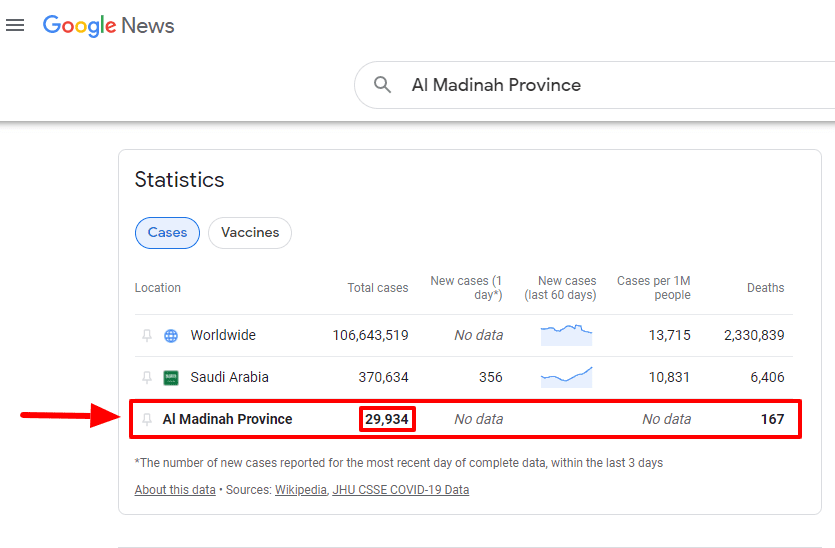Open the JHU CSSE COVID-19 Data link

401,490
